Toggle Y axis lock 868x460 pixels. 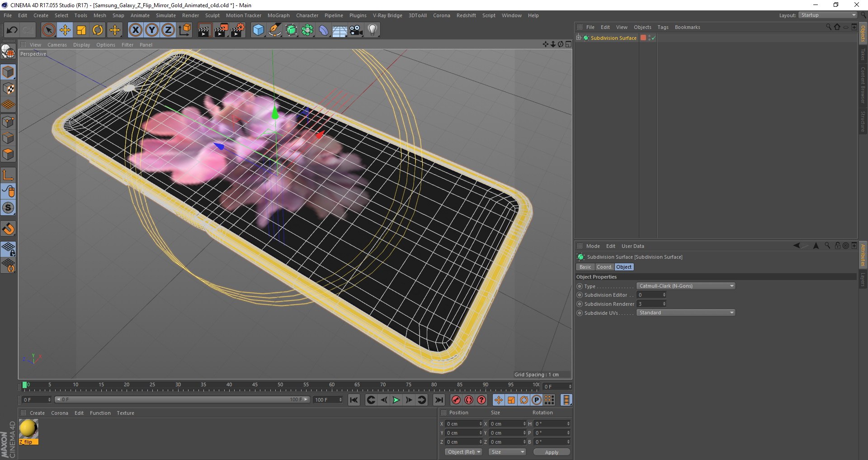tap(151, 30)
